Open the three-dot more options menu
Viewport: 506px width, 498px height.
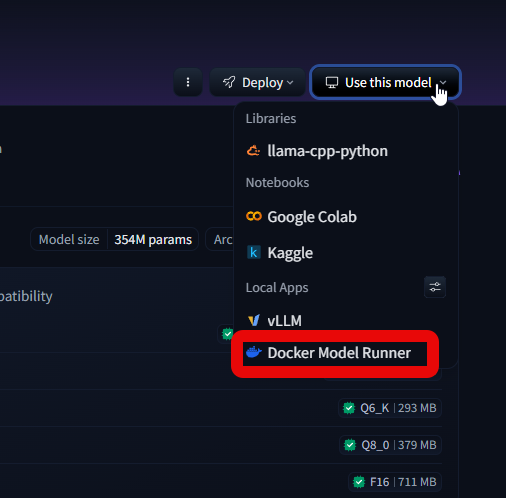[188, 82]
